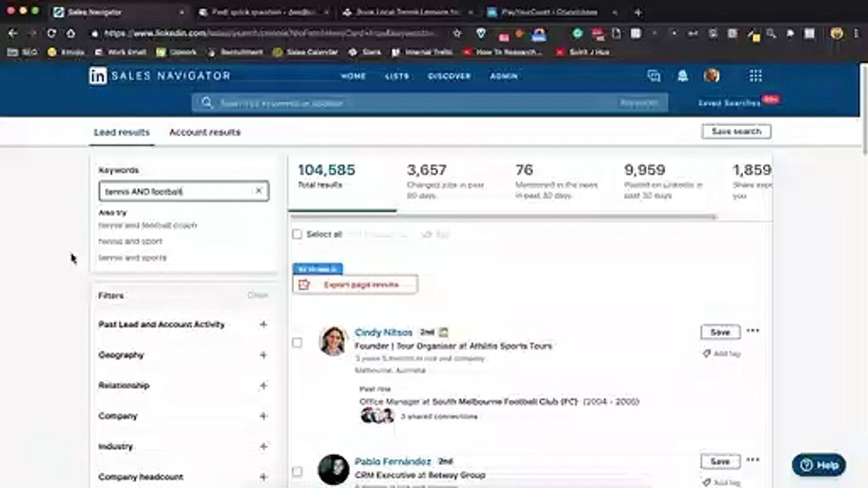Screen dimensions: 868x488
Task: Clear the keywords field with X
Action: pos(258,191)
